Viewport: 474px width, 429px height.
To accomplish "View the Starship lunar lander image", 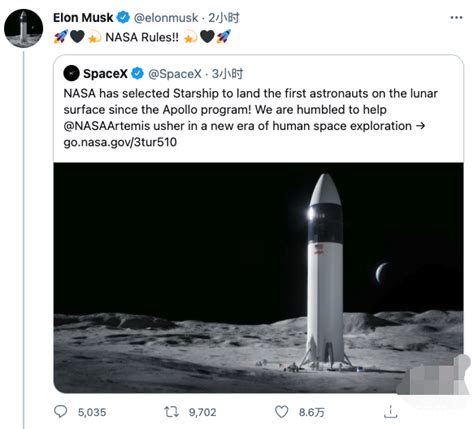I will click(x=258, y=278).
